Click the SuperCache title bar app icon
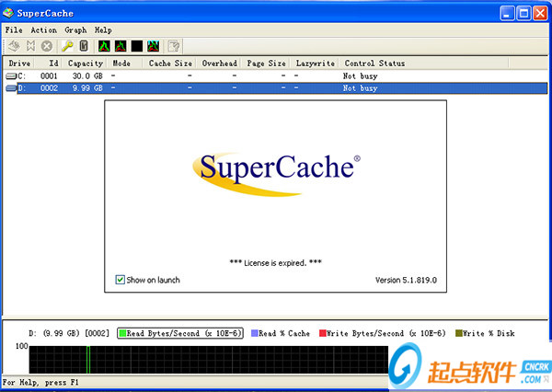 [8, 13]
